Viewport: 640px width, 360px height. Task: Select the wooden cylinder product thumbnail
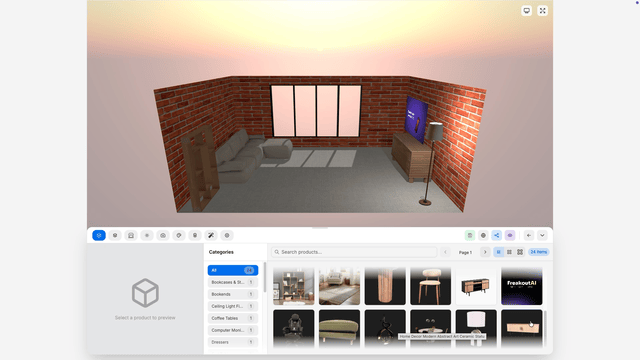pyautogui.click(x=385, y=286)
